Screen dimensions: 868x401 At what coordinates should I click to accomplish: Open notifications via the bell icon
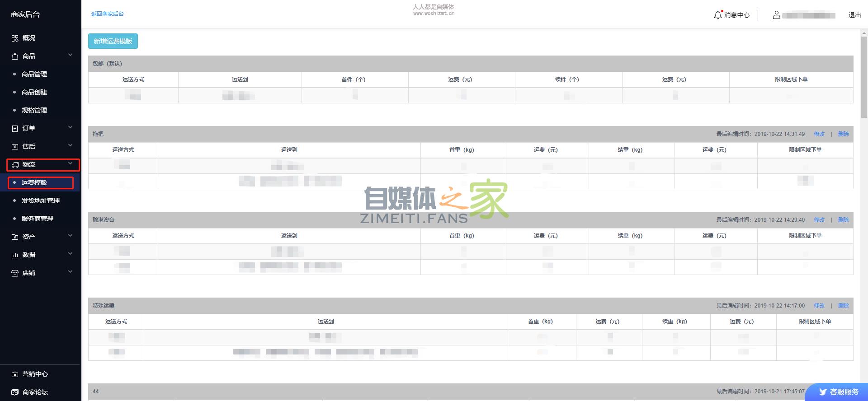click(718, 15)
